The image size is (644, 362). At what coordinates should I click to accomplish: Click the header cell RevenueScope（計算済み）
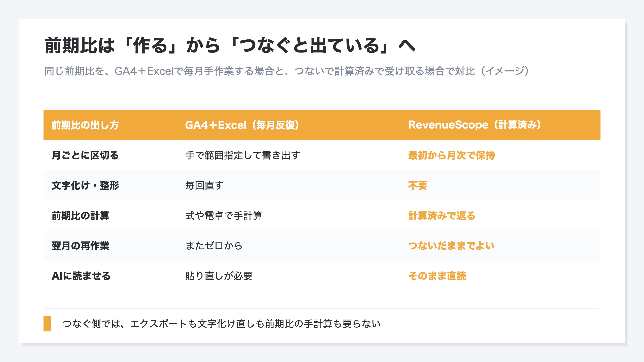click(475, 125)
